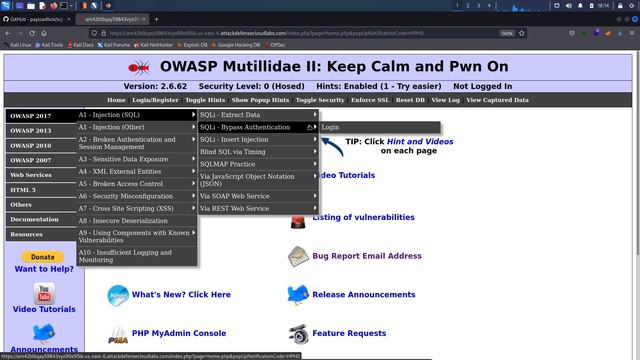Click the YouTube icon in sidebar
The width and height of the screenshot is (640, 360).
point(44,293)
